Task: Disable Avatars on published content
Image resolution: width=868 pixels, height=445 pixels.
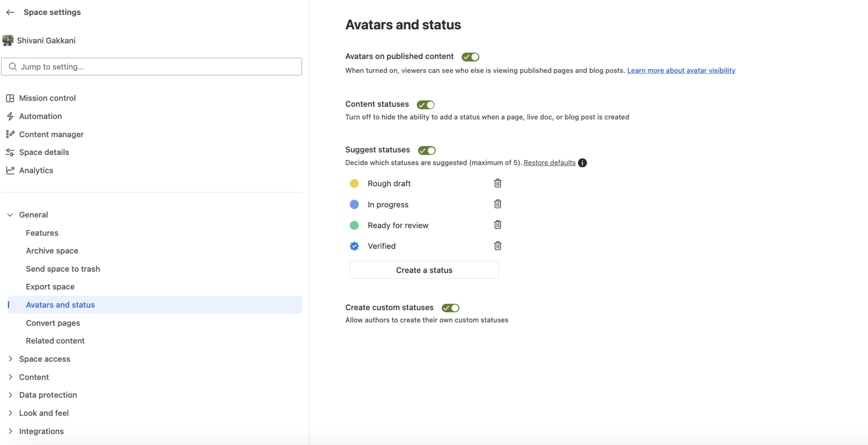Action: tap(470, 57)
